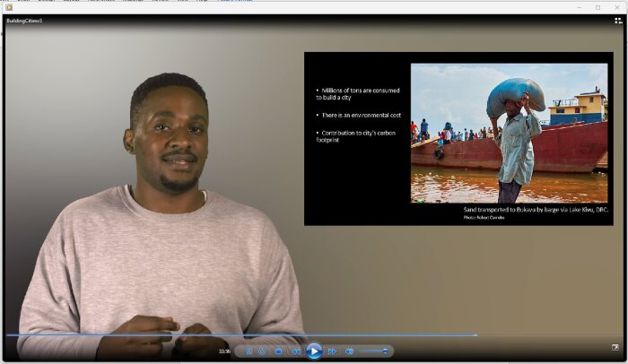Jump ahead on the unplayed seek bar section

pyautogui.click(x=547, y=335)
